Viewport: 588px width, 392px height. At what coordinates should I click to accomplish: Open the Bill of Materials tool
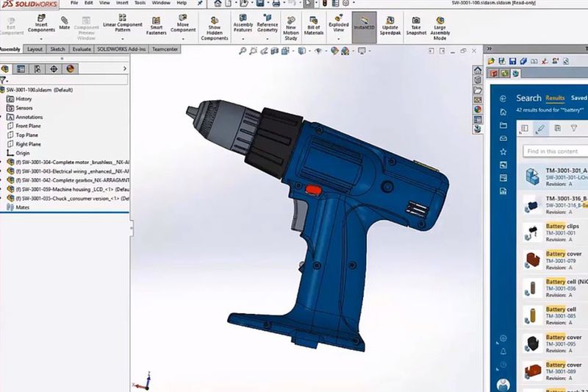click(x=314, y=26)
